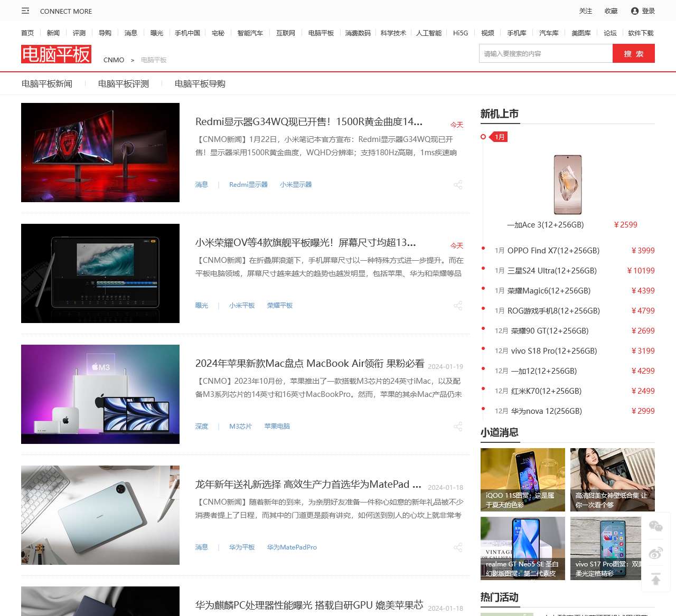Click the 华为MatePadPro tag link
Image resolution: width=676 pixels, height=616 pixels.
tap(292, 547)
